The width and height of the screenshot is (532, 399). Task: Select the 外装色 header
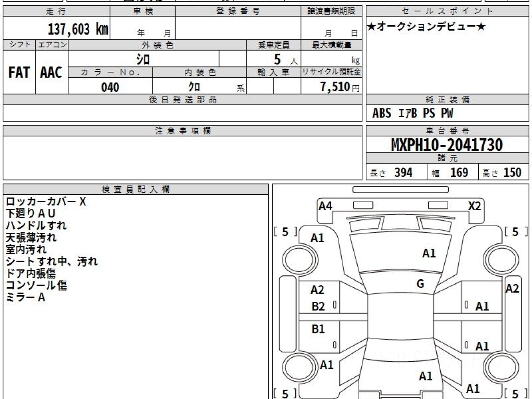[157, 45]
